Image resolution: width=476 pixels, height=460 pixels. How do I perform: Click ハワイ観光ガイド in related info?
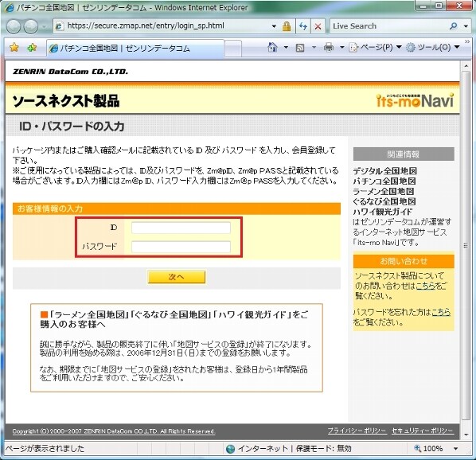(x=383, y=212)
